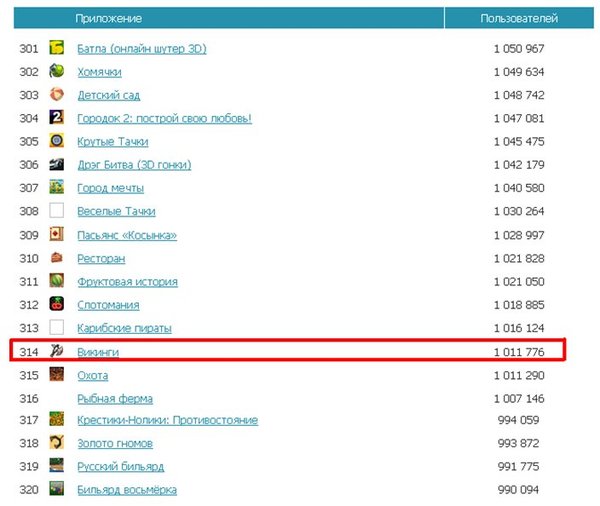
Task: Open the Охота application link
Action: click(x=93, y=375)
